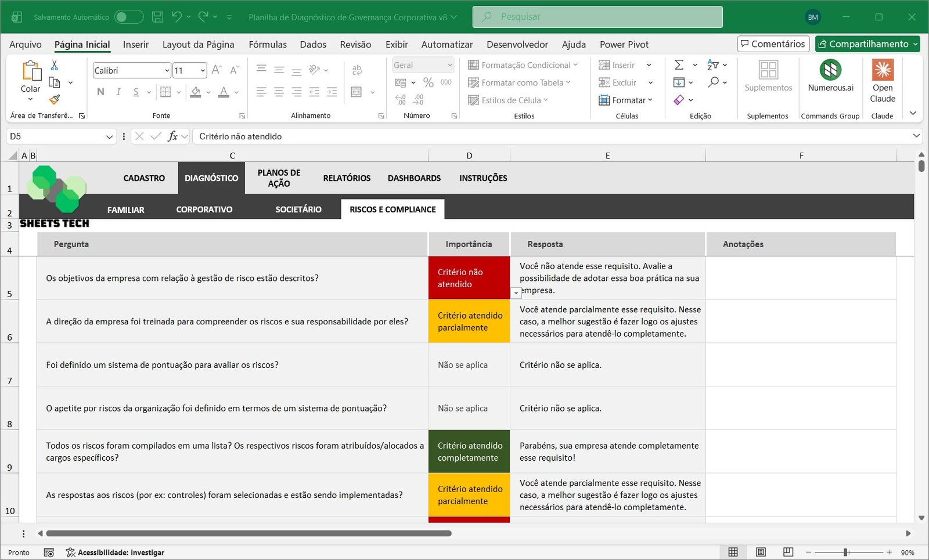Open the Name Box dropdown arrow
929x560 pixels.
(109, 136)
